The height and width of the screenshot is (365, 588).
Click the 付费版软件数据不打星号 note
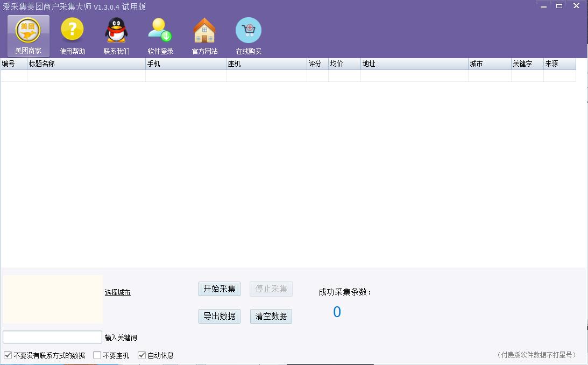[537, 354]
